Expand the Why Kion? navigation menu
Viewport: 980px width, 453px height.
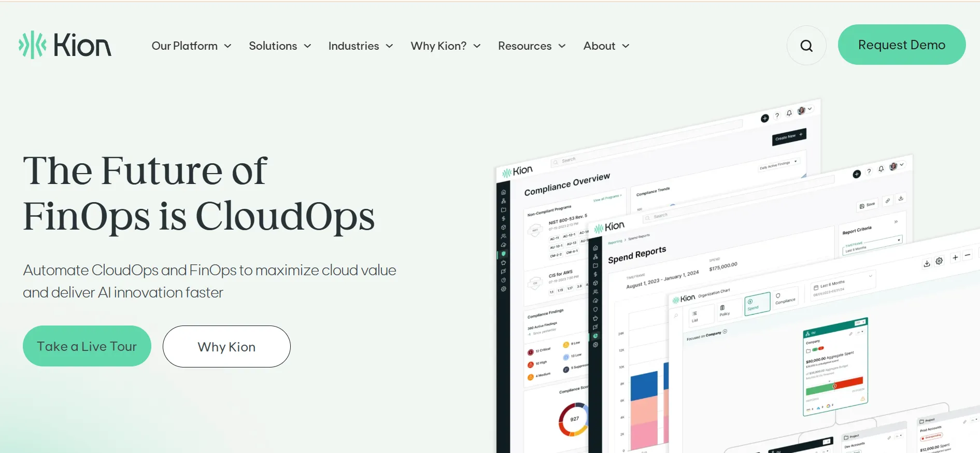pos(446,46)
